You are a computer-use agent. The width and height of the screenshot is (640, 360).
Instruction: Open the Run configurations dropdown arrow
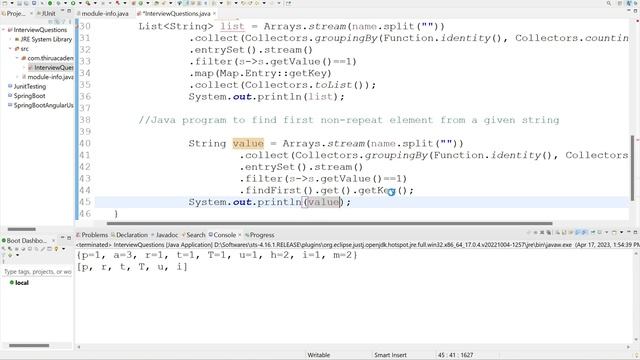tap(80, 3)
